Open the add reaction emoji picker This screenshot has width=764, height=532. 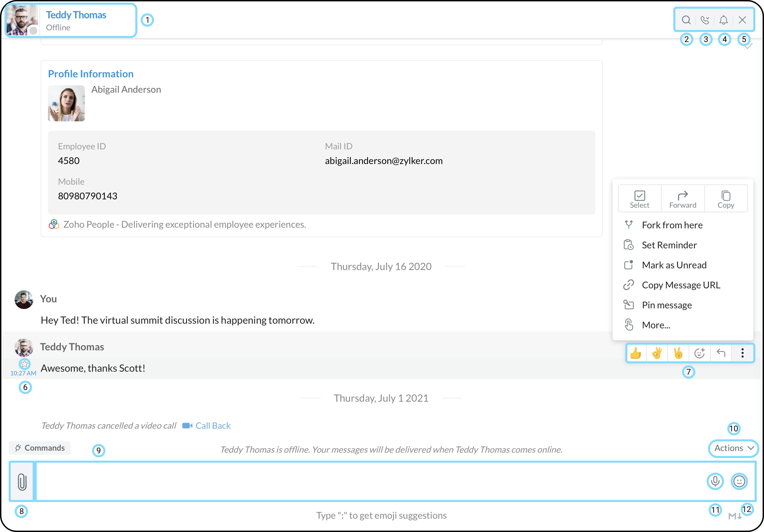click(699, 353)
